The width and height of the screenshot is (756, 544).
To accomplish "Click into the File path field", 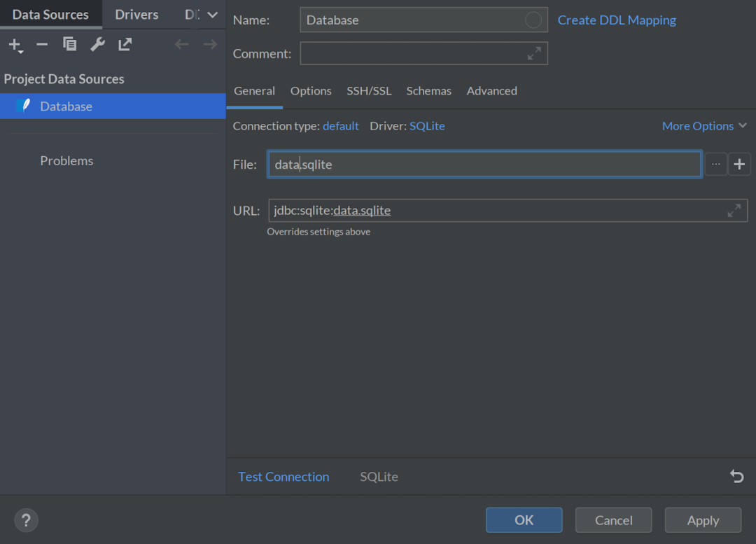I will tap(484, 165).
